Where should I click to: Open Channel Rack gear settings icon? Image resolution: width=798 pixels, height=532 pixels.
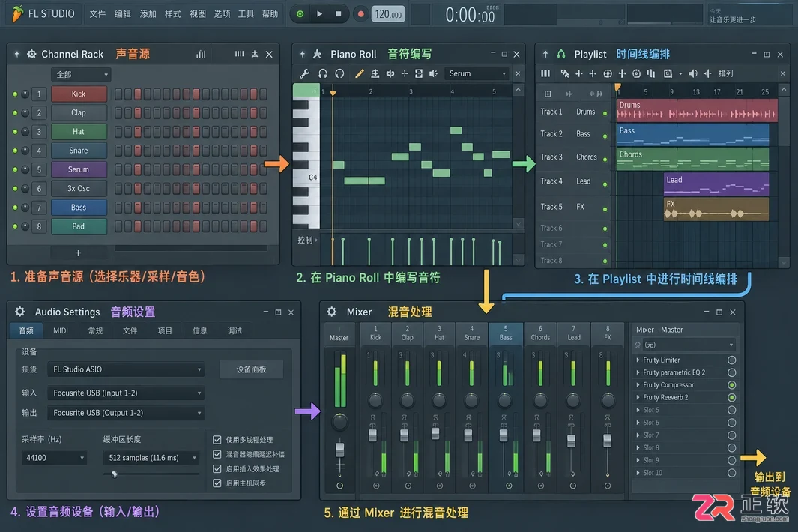[x=31, y=54]
